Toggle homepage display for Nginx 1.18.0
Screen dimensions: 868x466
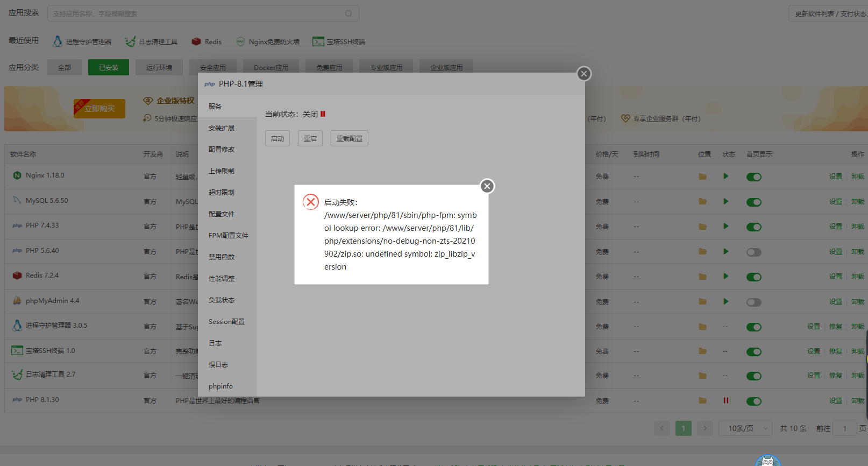[754, 177]
